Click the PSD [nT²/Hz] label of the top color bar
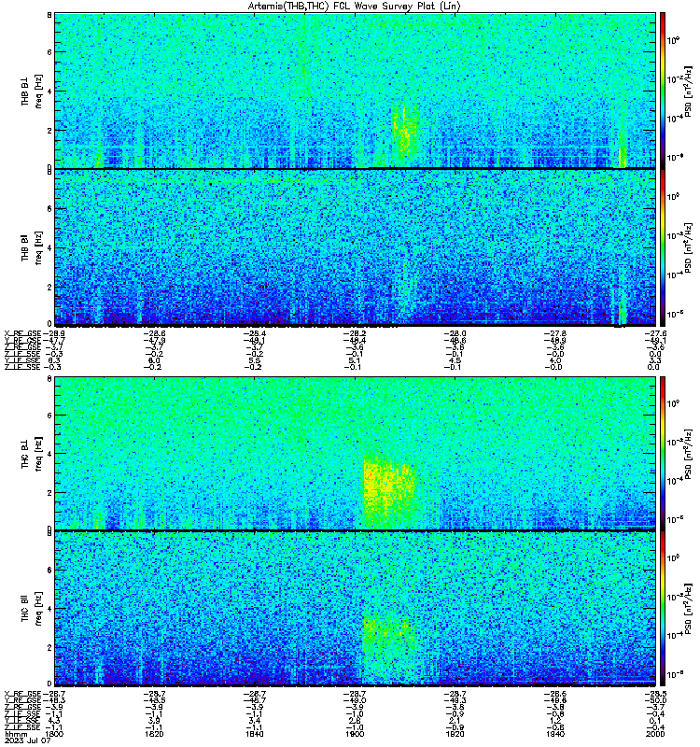This screenshot has width=700, height=747. pos(689,92)
